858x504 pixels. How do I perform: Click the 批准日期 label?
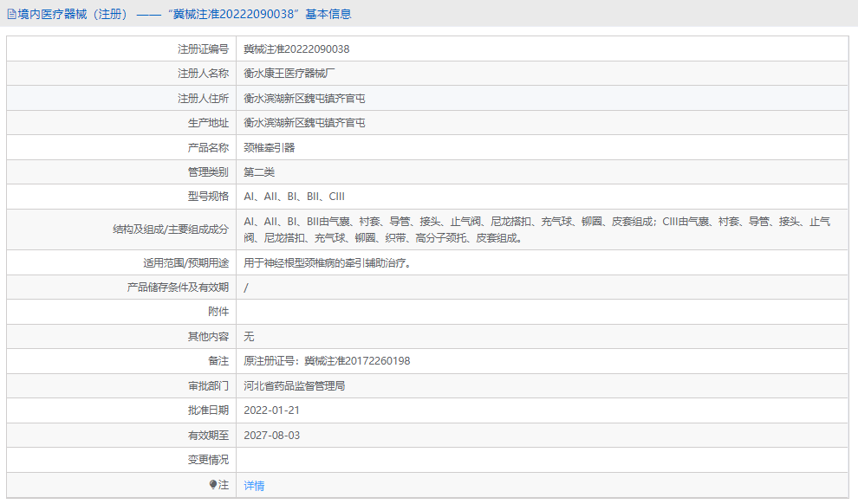[208, 410]
